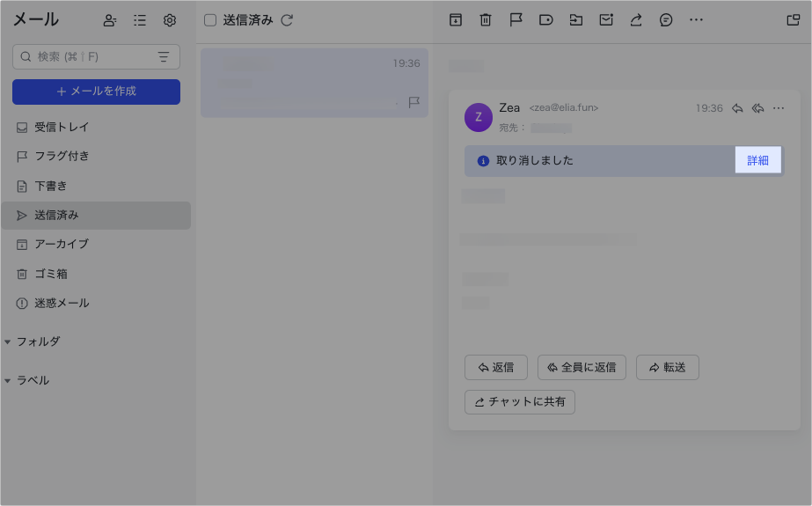Click the メールを作成 button
Screen dimensions: 812x506
[96, 92]
